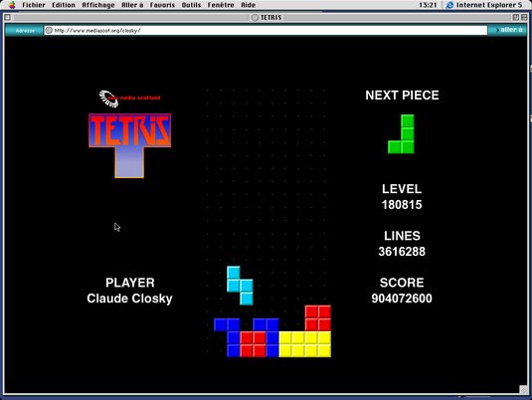Screen dimensions: 532x400
Task: Open the Outils menu
Action: pos(191,5)
